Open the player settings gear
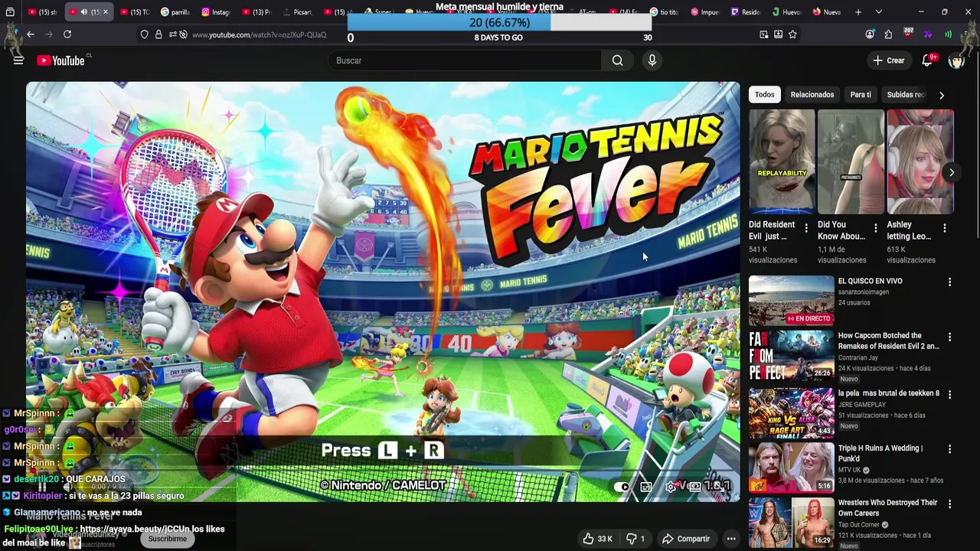980x551 pixels. click(x=671, y=486)
